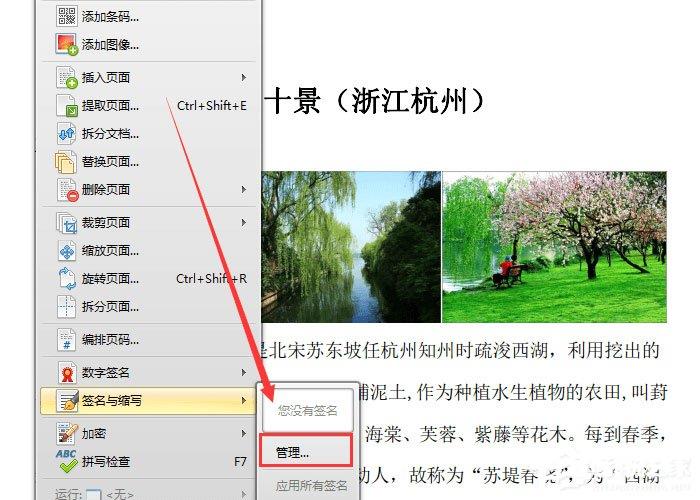Click the crop icon beside 裁剪页面
Image resolution: width=700 pixels, height=500 pixels.
click(67, 223)
